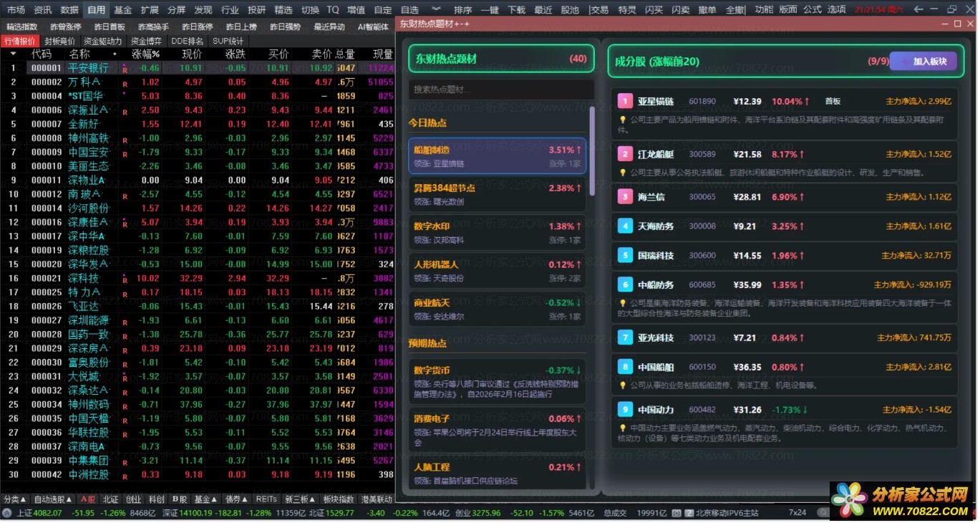980x523 pixels.
Task: Click the number 9 badge beside 中国动力
Action: pyautogui.click(x=625, y=409)
